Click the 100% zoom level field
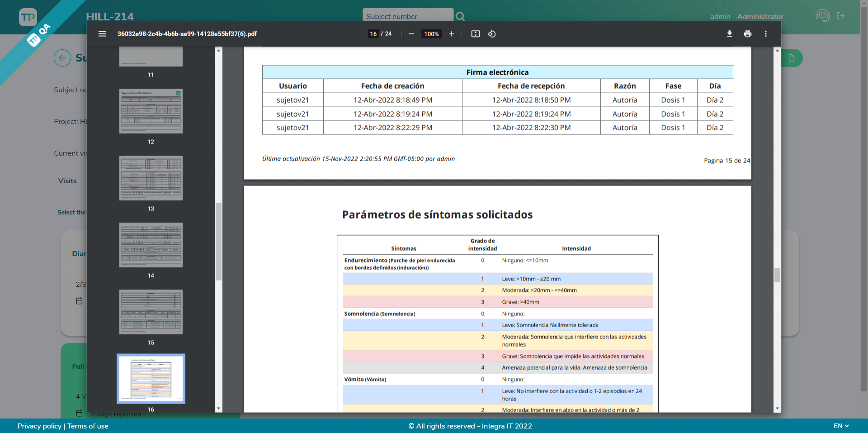This screenshot has width=868, height=433. pyautogui.click(x=431, y=34)
